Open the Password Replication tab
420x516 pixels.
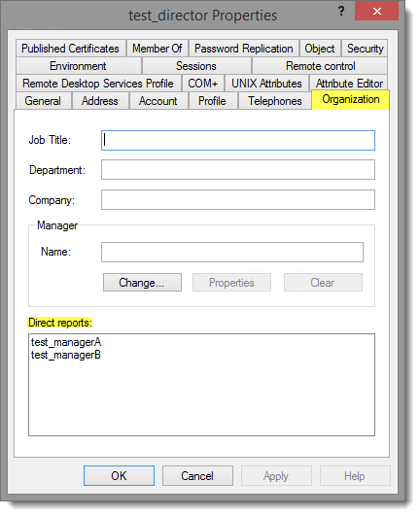244,49
